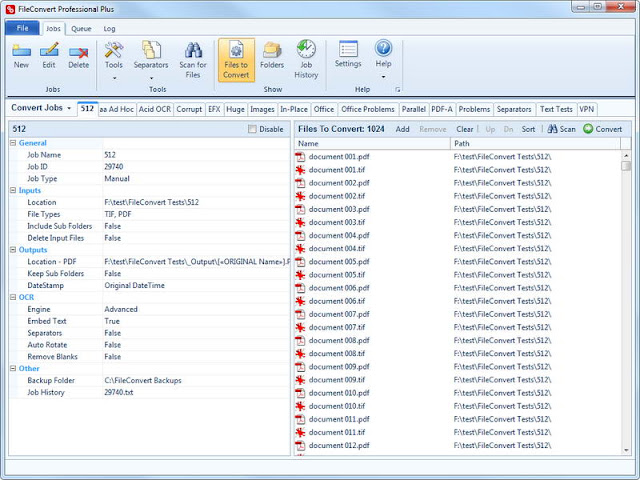Click the scroll down arrow of file list
This screenshot has width=640, height=480.
click(x=626, y=450)
